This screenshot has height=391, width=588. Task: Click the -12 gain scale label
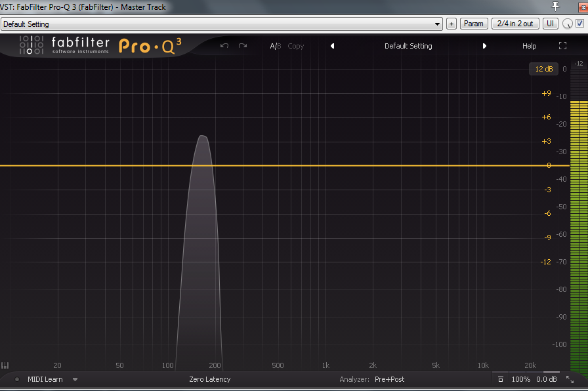[x=545, y=262]
